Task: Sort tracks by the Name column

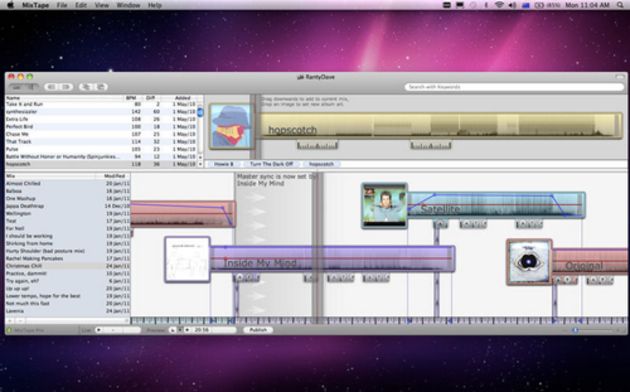Action: point(64,98)
